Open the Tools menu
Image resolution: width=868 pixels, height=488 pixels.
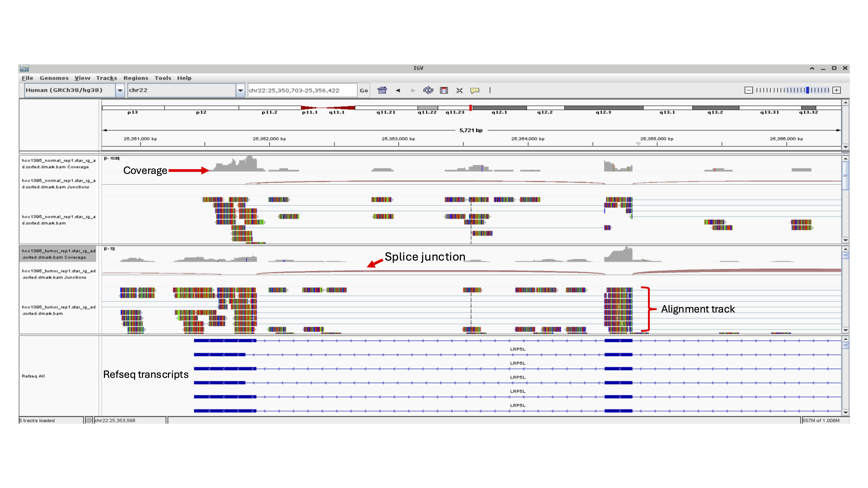click(163, 78)
